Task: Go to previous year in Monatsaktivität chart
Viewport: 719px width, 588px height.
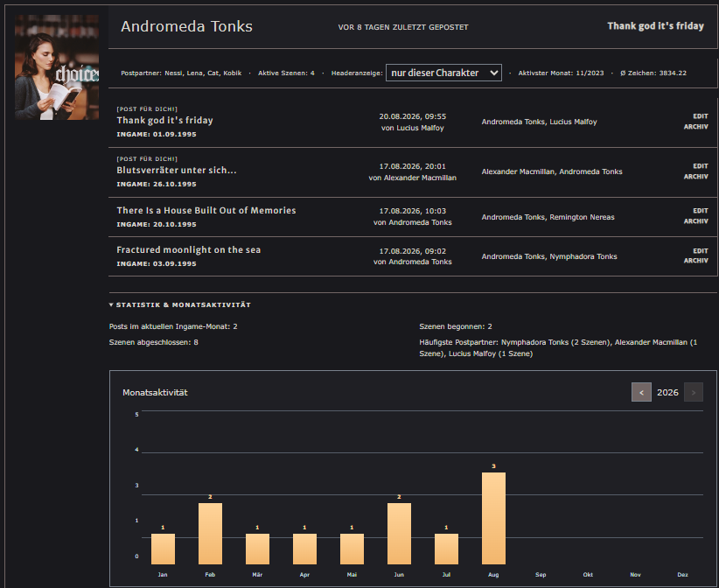Action: (641, 392)
